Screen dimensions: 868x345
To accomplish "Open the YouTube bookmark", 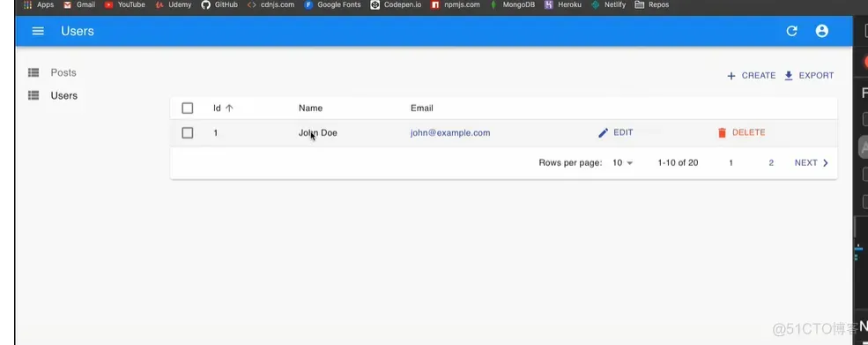I will tap(124, 4).
